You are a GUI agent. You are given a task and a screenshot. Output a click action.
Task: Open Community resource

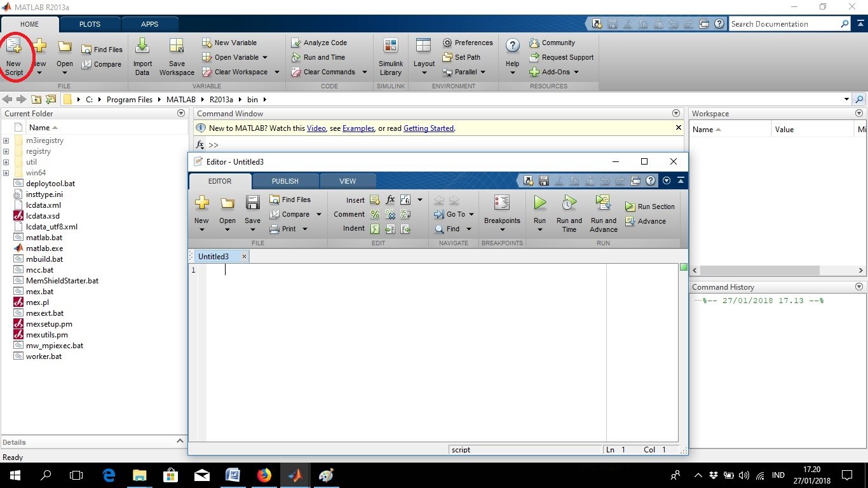point(552,43)
